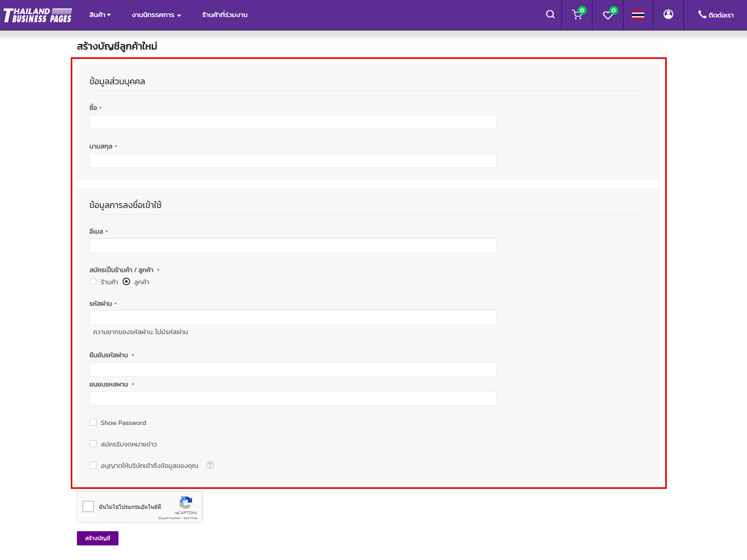Expand the งานนิทรรศการ dropdown menu
This screenshot has width=747, height=560.
pos(156,15)
